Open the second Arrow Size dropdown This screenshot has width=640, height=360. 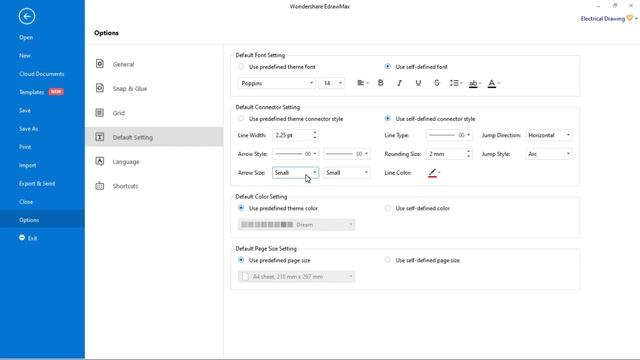(x=347, y=173)
